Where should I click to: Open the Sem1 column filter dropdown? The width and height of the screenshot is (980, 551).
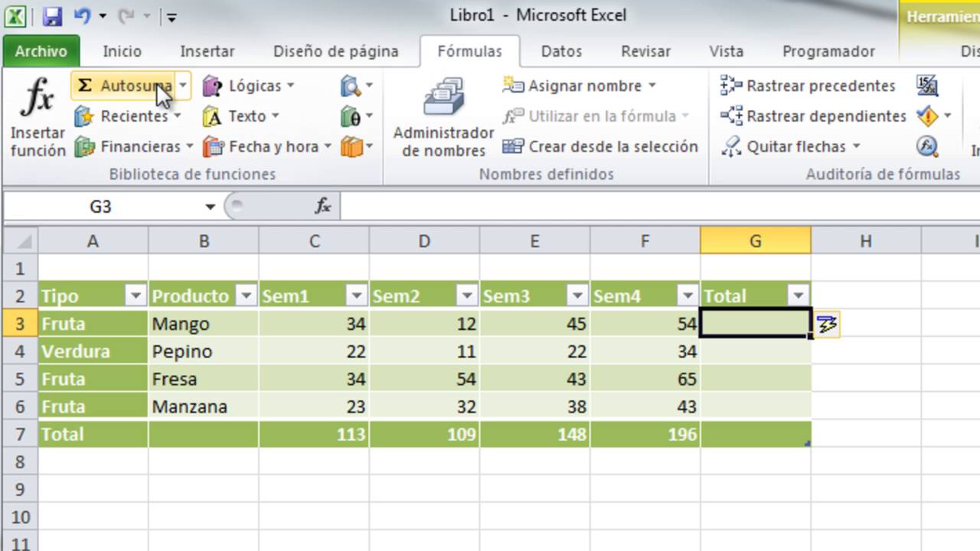[x=357, y=296]
